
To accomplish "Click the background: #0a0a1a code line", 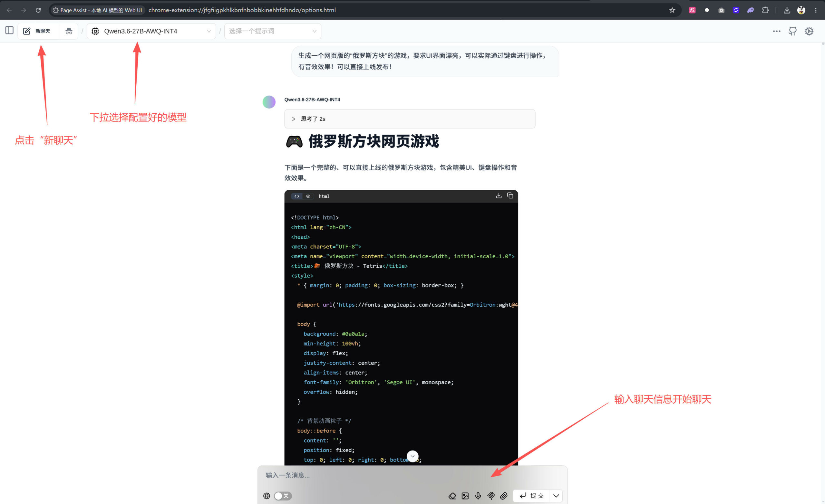I will [335, 334].
